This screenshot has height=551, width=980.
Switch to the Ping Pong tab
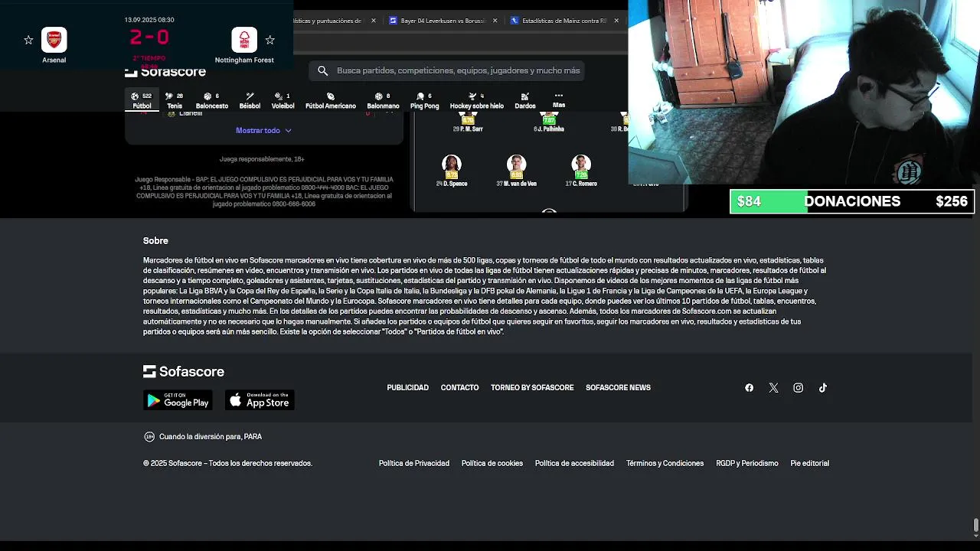424,101
